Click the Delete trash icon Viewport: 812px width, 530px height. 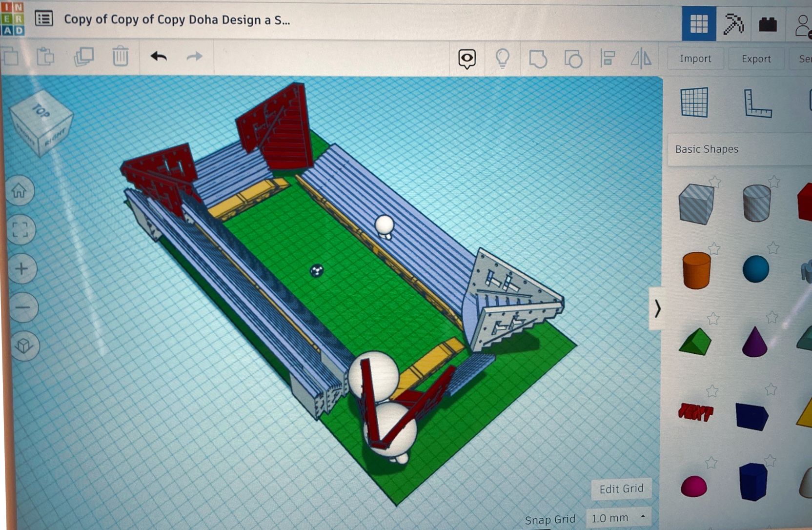coord(121,57)
